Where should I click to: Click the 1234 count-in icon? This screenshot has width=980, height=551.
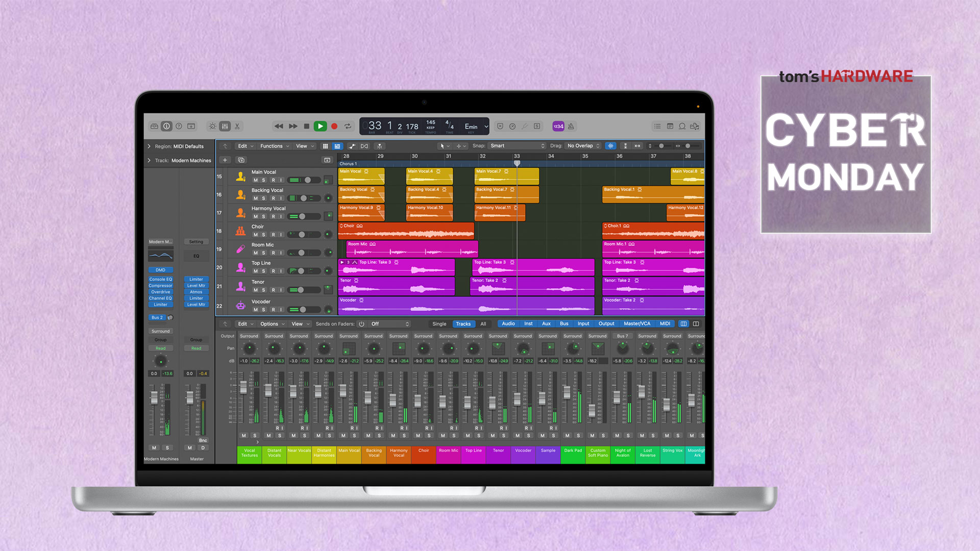click(558, 126)
